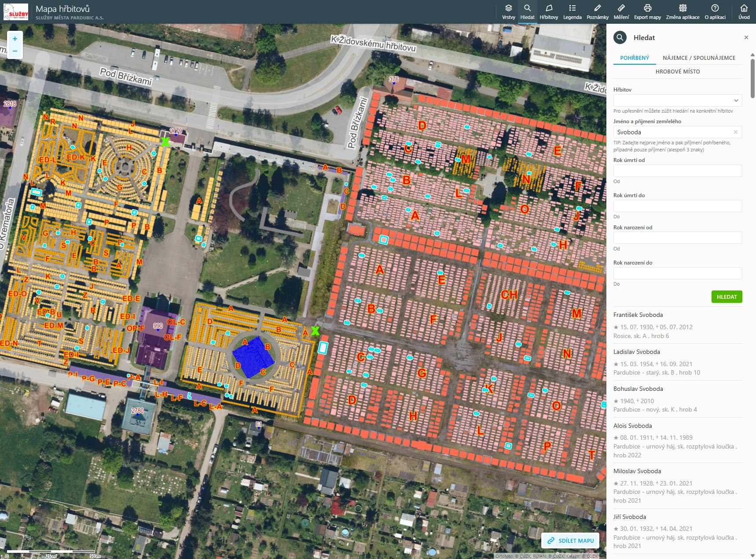Select František Svoboda search result
The height and width of the screenshot is (559, 756).
[x=638, y=315]
